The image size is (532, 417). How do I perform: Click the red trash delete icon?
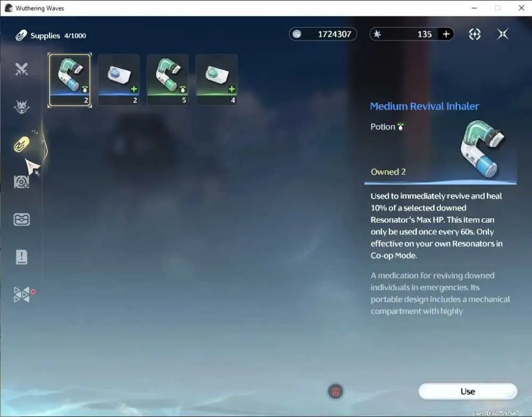(x=335, y=391)
